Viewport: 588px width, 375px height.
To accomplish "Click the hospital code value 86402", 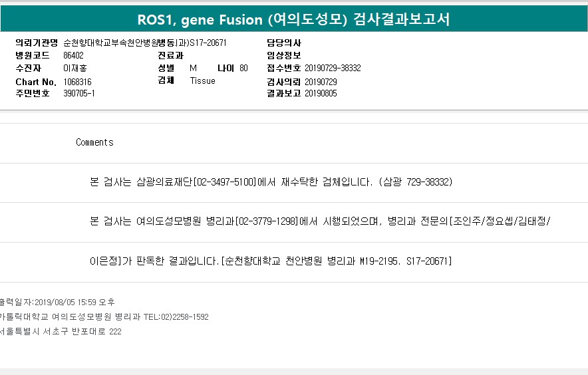I will 73,55.
